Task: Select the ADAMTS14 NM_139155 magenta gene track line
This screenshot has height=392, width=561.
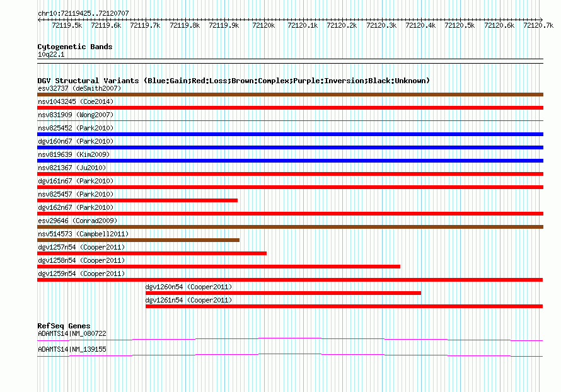Action: 290,355
